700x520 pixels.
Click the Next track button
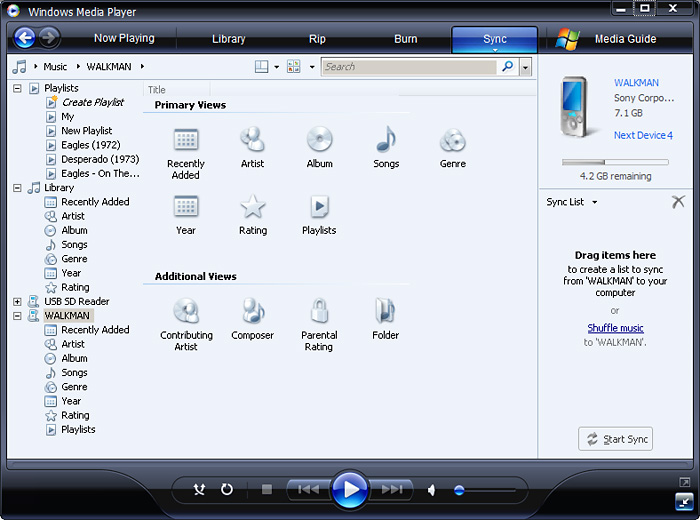pos(392,490)
